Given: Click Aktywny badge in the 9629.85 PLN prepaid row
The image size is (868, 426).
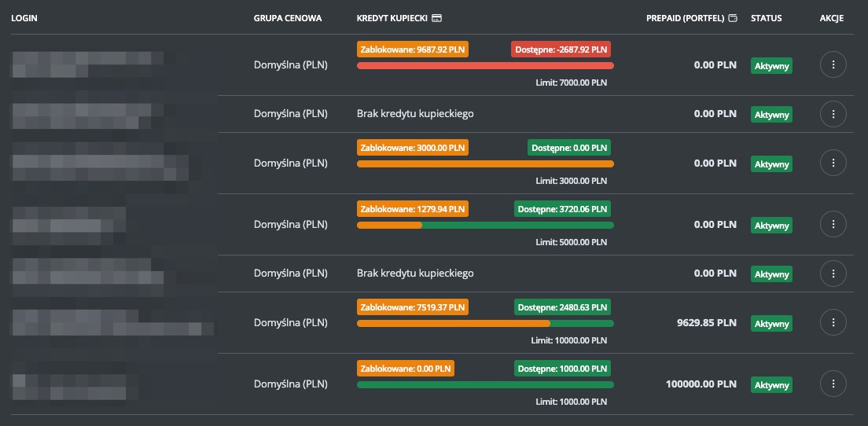Looking at the screenshot, I should (x=771, y=324).
